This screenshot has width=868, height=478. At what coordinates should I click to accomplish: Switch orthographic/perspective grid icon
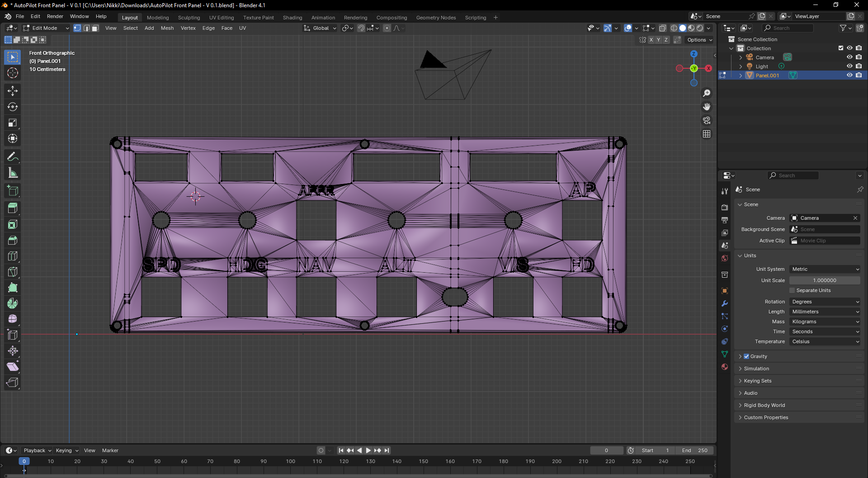pos(707,134)
